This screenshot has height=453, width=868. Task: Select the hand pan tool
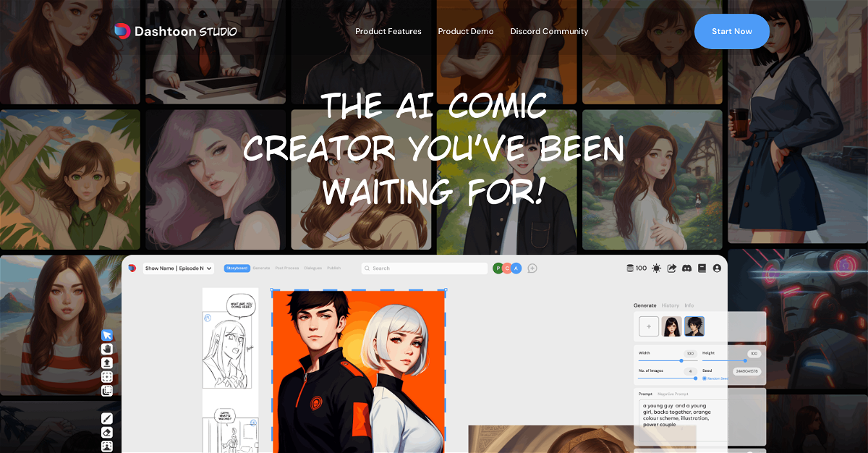point(107,349)
